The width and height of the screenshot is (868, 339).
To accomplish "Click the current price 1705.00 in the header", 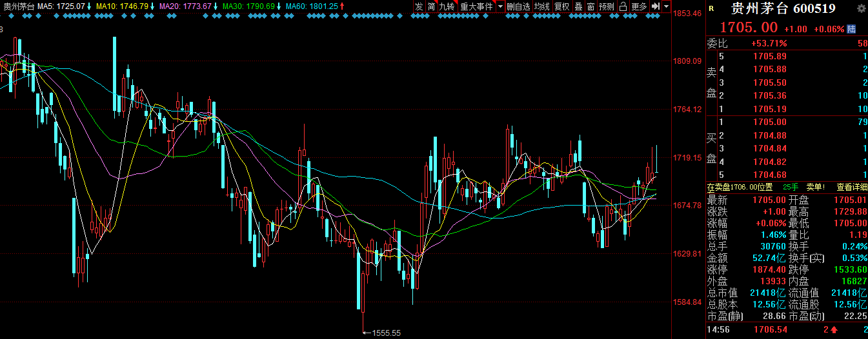I will (749, 28).
